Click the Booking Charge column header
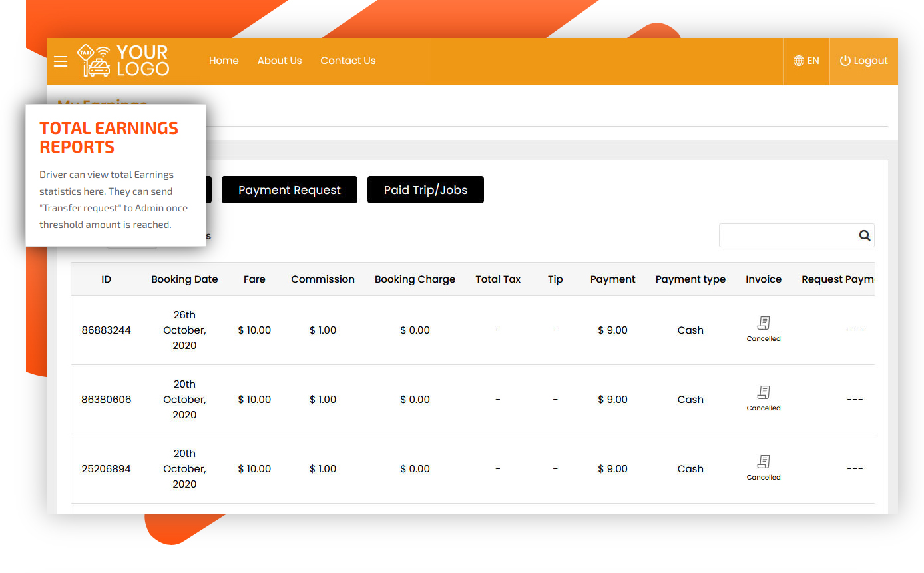The image size is (924, 573). point(415,279)
